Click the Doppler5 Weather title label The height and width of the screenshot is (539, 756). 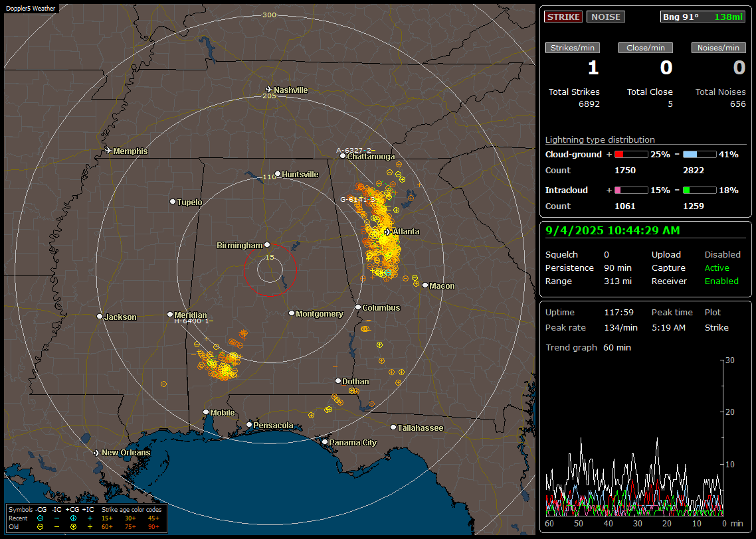(x=31, y=8)
